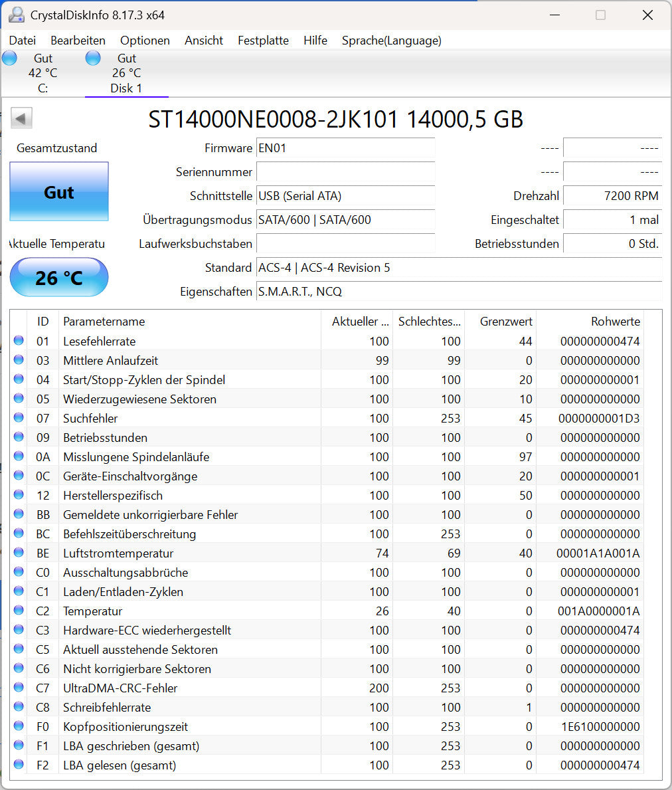Switch to the Disk 1 tab
This screenshot has width=672, height=790.
click(126, 73)
